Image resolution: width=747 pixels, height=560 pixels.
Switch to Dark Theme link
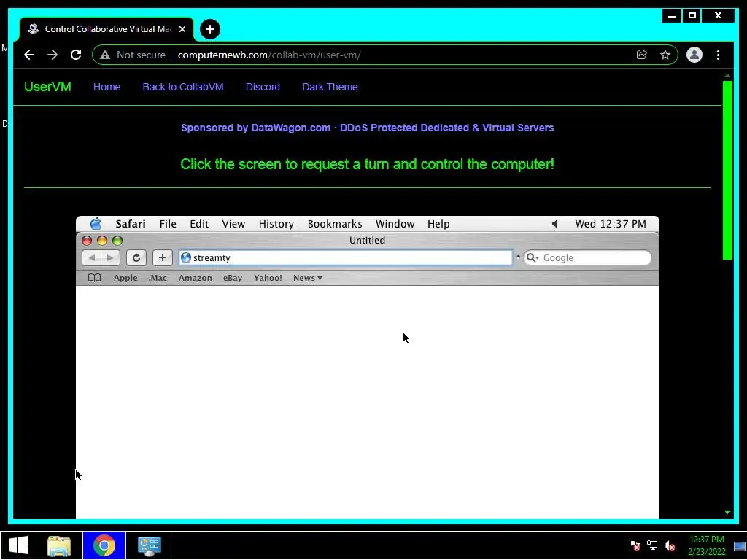(330, 87)
